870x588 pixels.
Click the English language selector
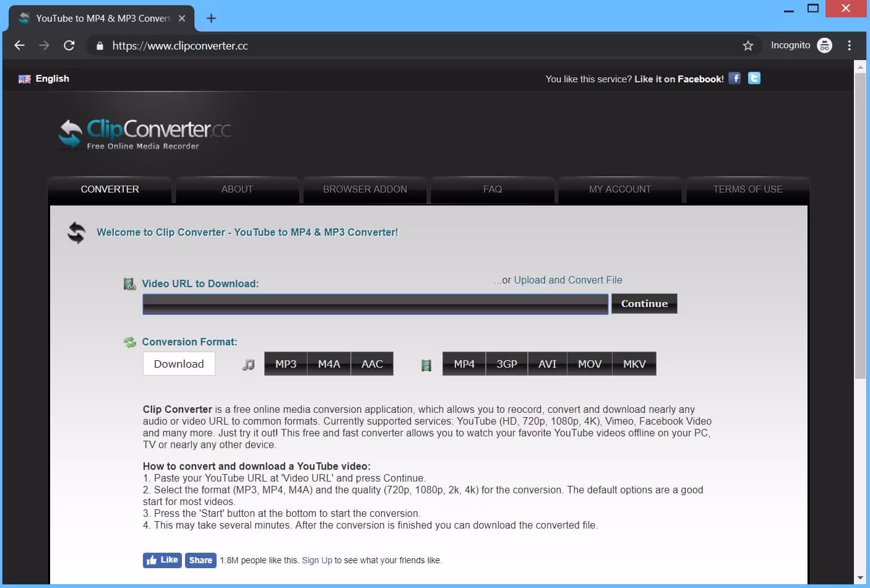[44, 79]
